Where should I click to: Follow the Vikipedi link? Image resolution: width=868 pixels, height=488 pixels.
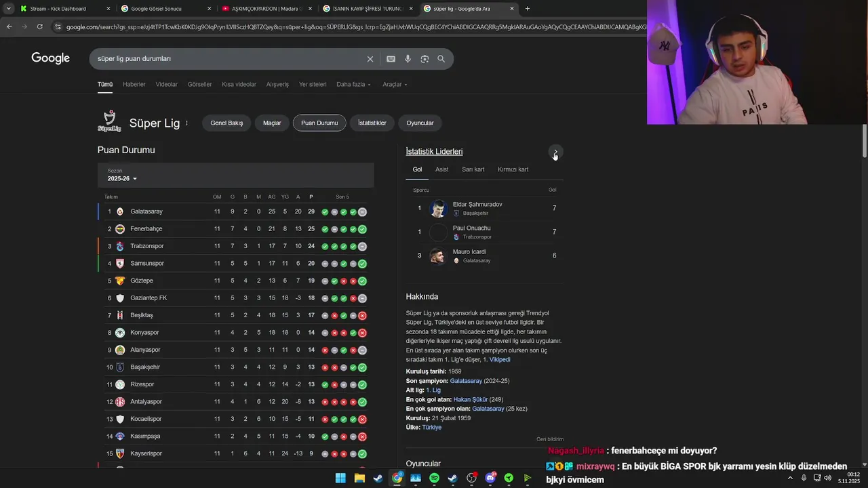[500, 360]
